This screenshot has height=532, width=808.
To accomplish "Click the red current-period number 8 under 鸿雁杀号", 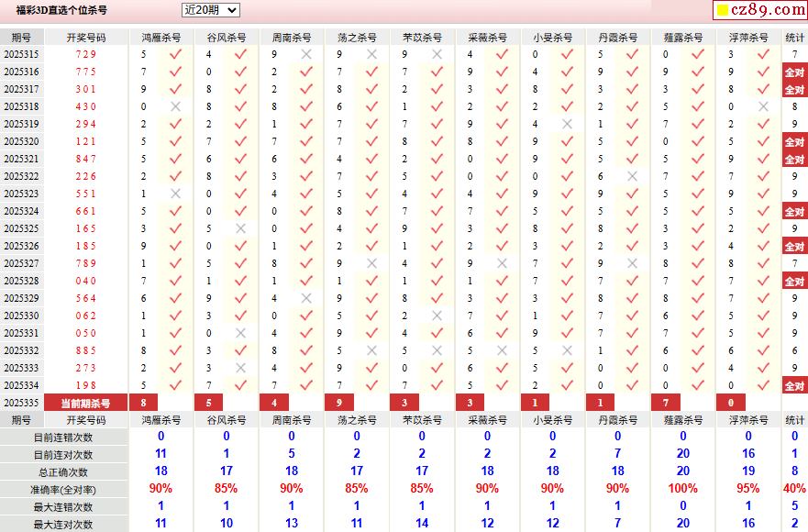I will tap(143, 403).
